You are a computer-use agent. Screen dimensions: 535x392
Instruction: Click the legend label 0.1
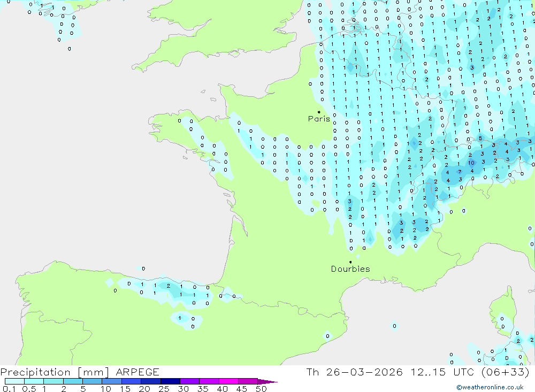pyautogui.click(x=9, y=389)
